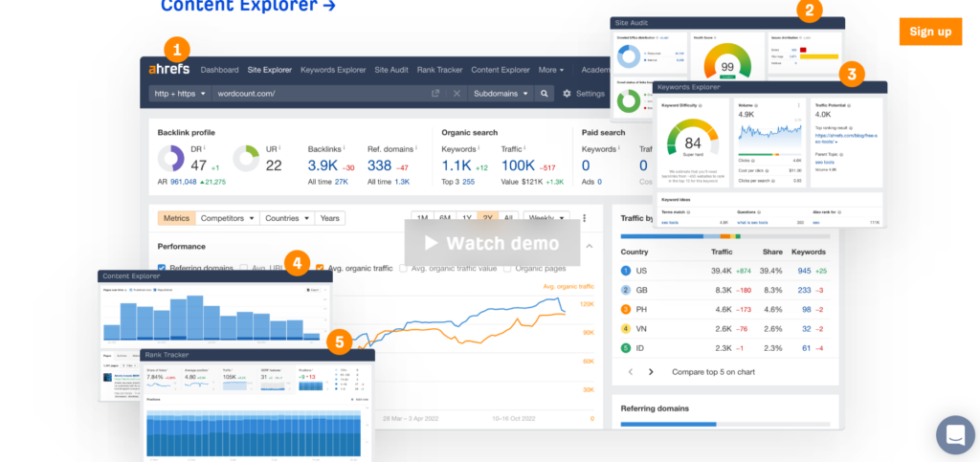Screen dimensions: 980x462
Task: Click the AR 961,048 rank link
Action: coord(183,182)
